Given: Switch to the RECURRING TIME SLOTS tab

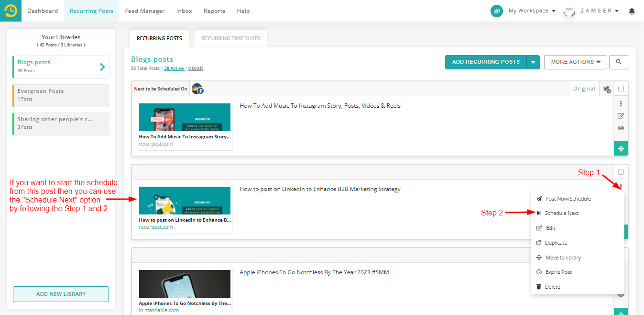Looking at the screenshot, I should (231, 38).
